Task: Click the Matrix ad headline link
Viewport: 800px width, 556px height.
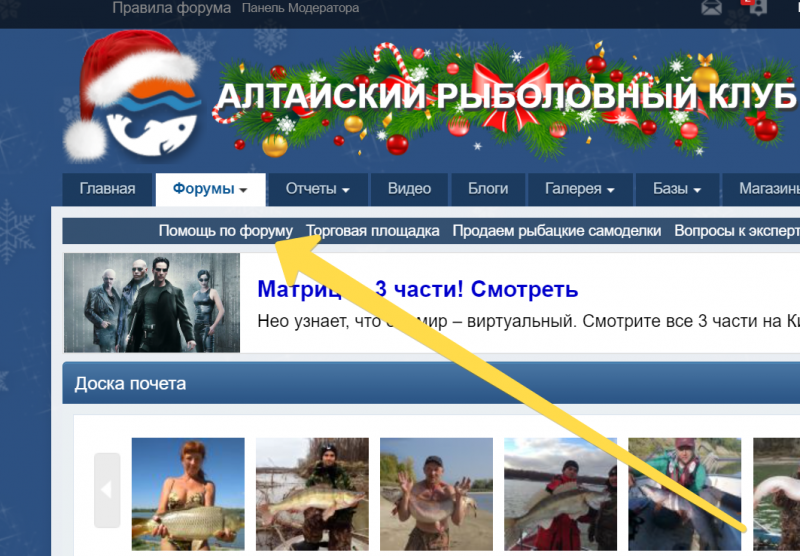Action: (x=417, y=290)
